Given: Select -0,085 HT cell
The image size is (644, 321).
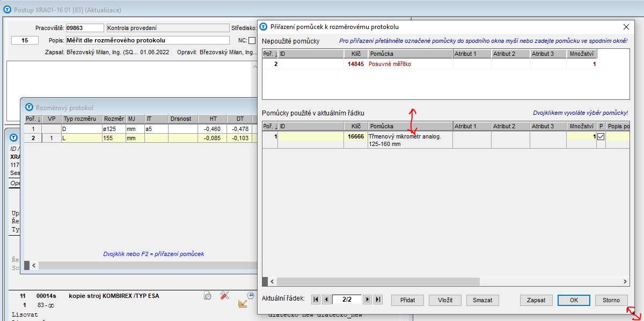Looking at the screenshot, I should [x=213, y=138].
